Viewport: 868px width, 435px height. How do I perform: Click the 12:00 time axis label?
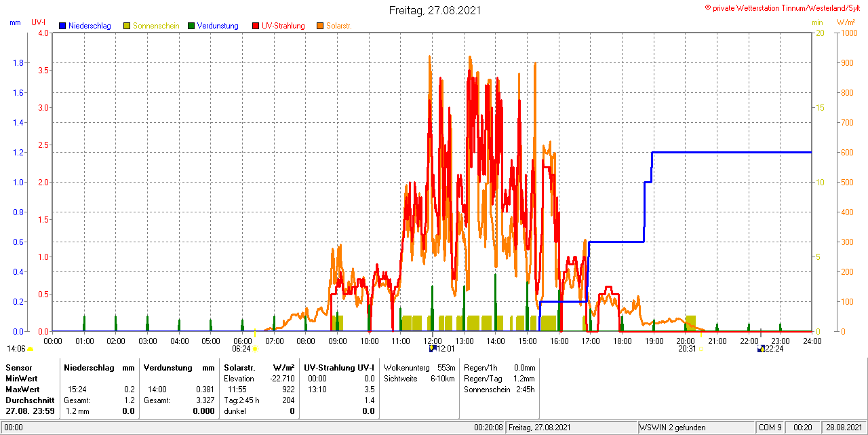pos(433,341)
